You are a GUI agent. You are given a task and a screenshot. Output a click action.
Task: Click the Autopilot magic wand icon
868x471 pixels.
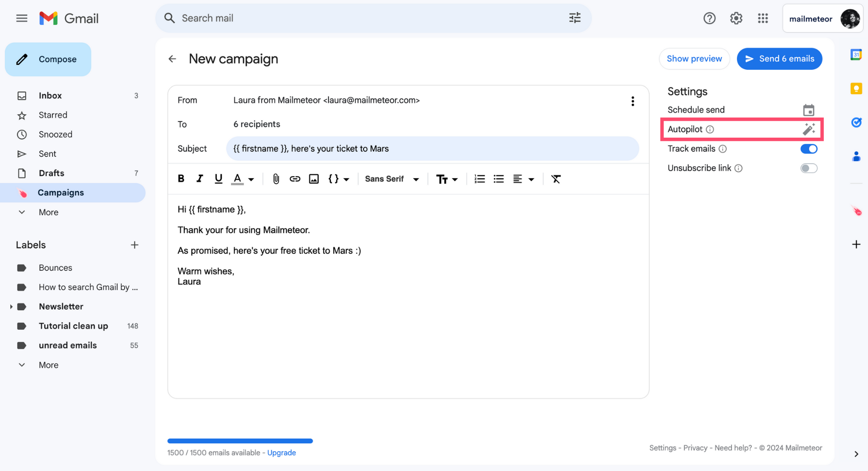(x=809, y=129)
